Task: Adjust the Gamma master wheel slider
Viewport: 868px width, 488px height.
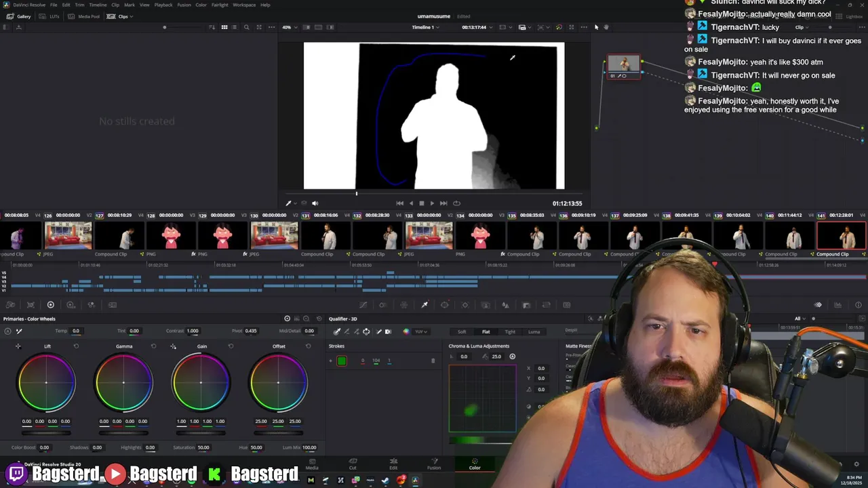Action: coord(123,432)
